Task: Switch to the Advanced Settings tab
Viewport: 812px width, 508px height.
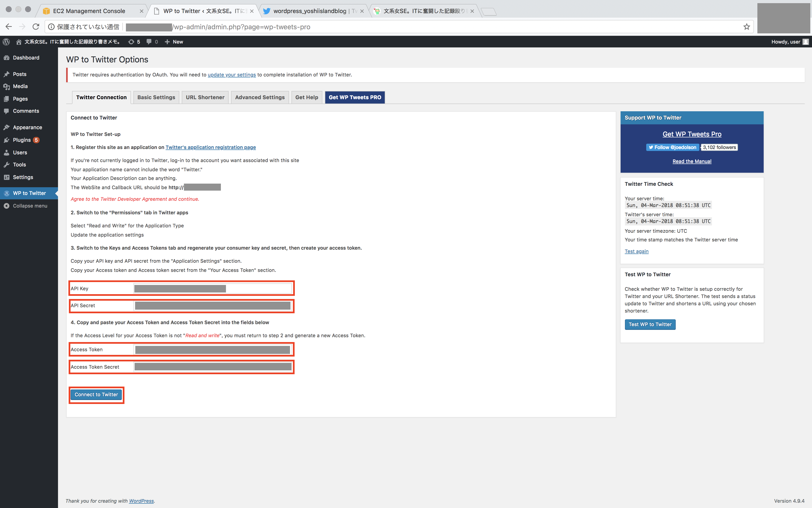Action: (x=260, y=97)
